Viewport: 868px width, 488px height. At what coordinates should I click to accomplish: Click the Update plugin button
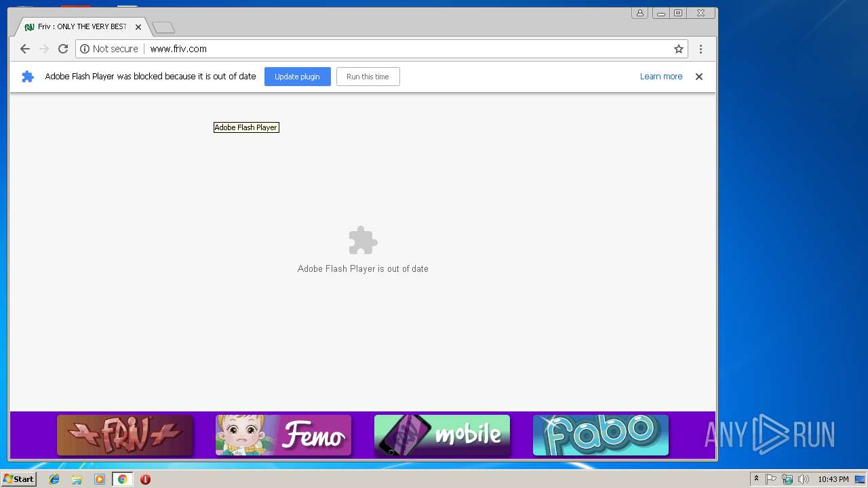(297, 77)
